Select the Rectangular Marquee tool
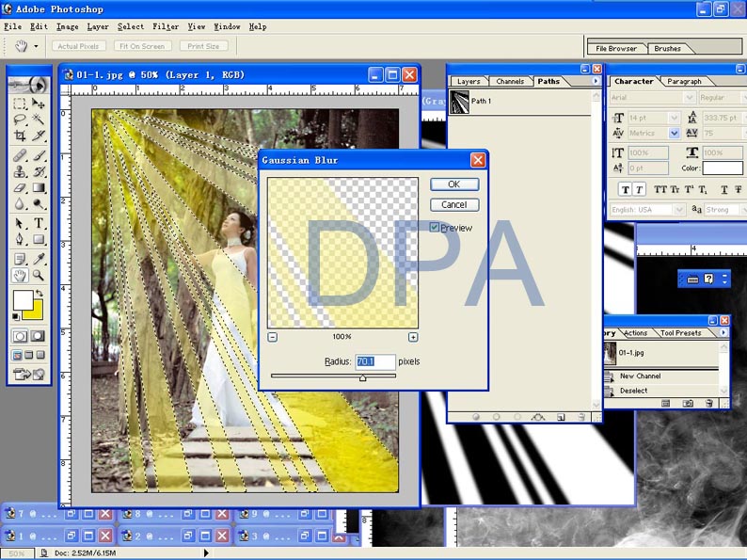The width and height of the screenshot is (747, 560). (20, 104)
